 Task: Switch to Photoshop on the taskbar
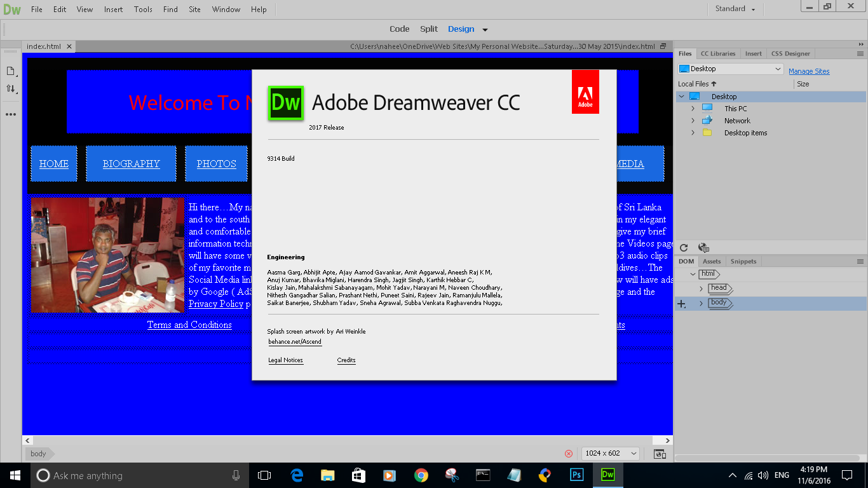[x=577, y=475]
